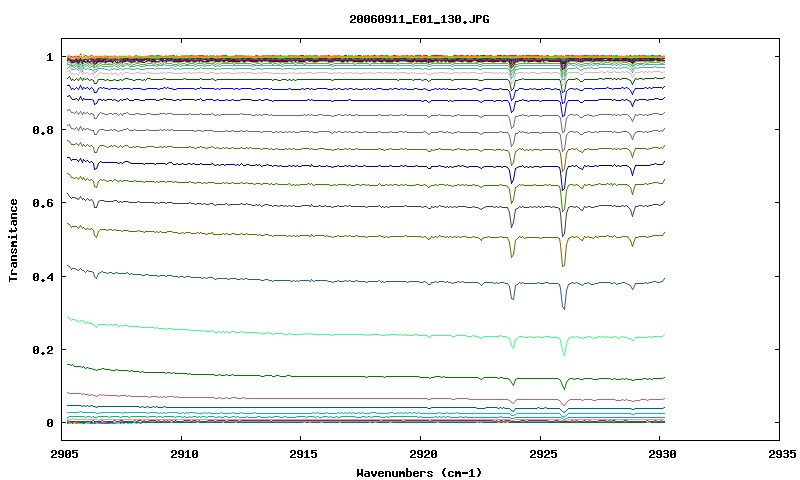Click the x-axis tick label 2935
This screenshot has height=480, width=800.
(x=782, y=454)
